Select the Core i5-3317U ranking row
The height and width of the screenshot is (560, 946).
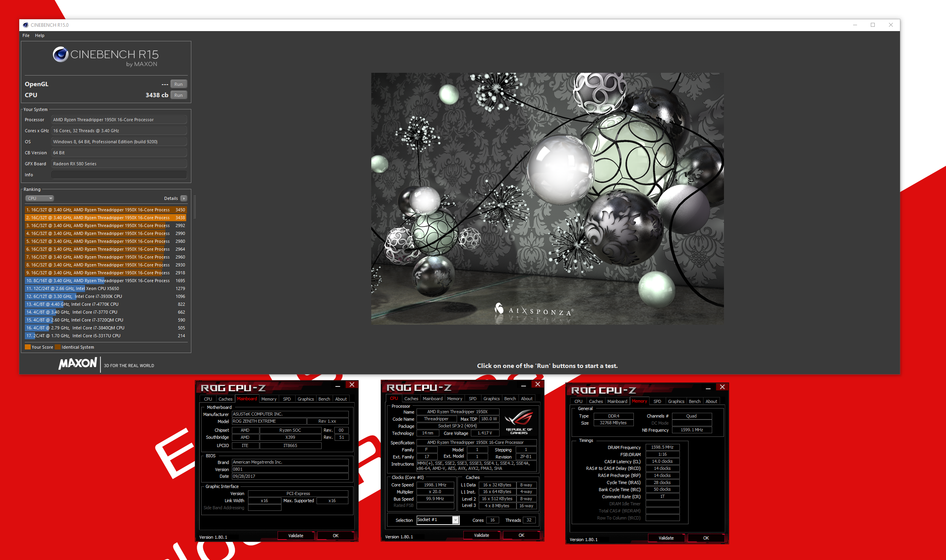pyautogui.click(x=106, y=336)
